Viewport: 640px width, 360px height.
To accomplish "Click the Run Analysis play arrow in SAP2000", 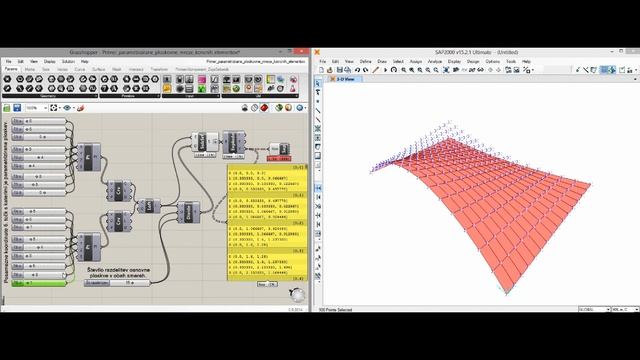I will coord(385,70).
